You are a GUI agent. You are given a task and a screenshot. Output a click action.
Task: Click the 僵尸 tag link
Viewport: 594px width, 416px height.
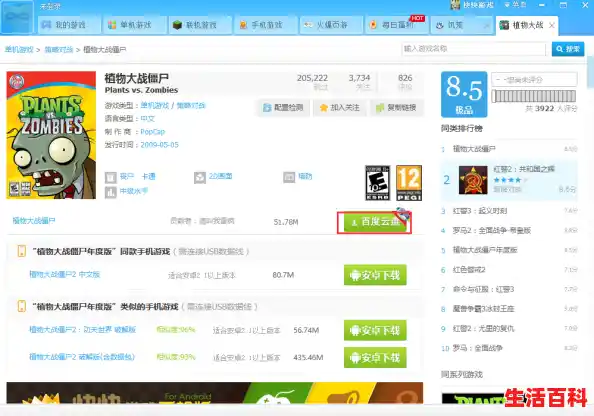pyautogui.click(x=127, y=176)
